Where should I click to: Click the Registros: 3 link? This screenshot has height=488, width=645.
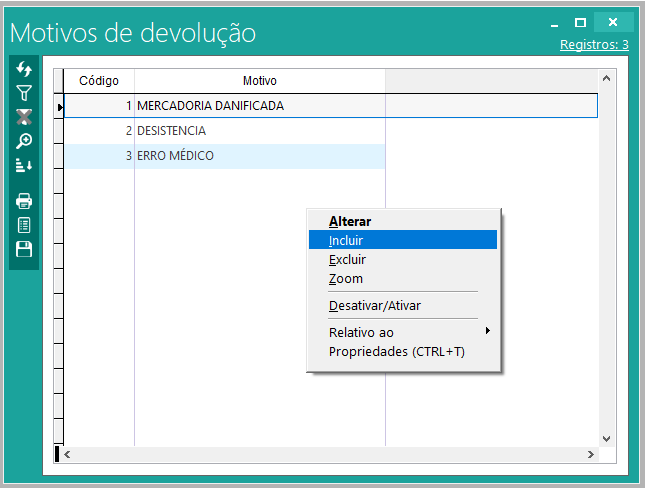pyautogui.click(x=594, y=44)
